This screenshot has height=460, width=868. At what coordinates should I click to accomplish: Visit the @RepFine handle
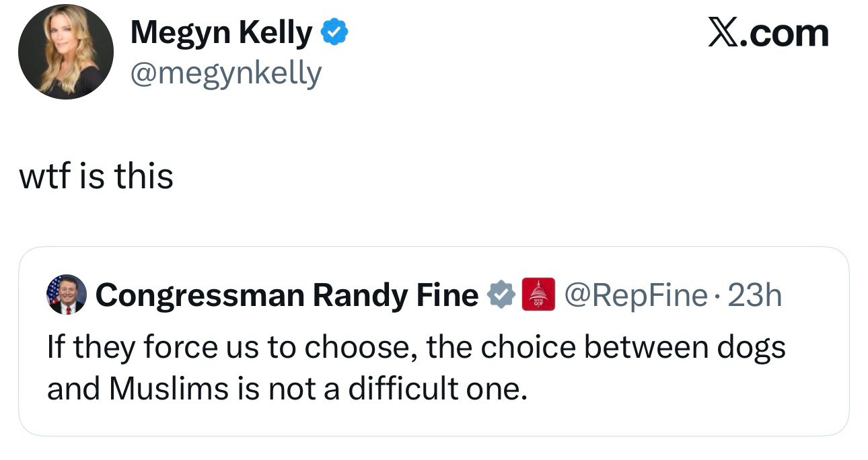pyautogui.click(x=636, y=295)
